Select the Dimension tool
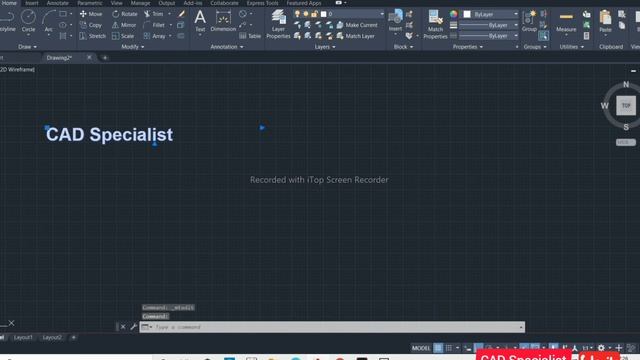Screen dimensions: 640x360 [x=223, y=21]
